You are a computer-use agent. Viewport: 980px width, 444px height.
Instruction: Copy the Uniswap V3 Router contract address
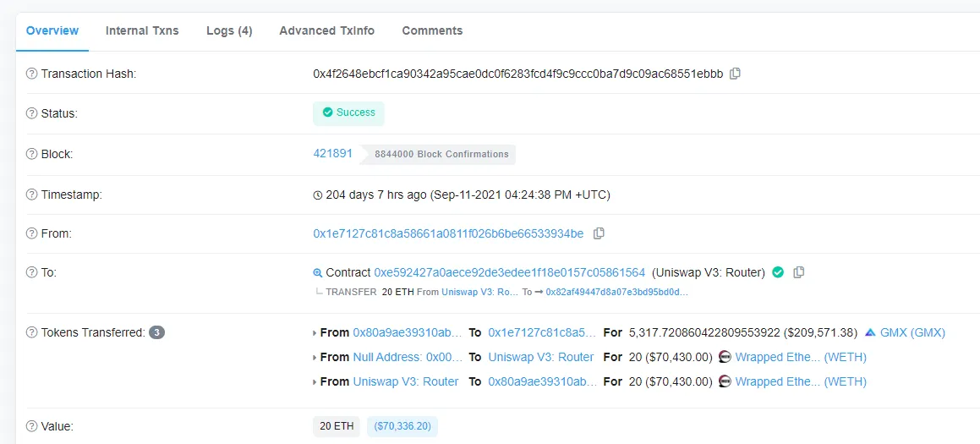tap(798, 272)
